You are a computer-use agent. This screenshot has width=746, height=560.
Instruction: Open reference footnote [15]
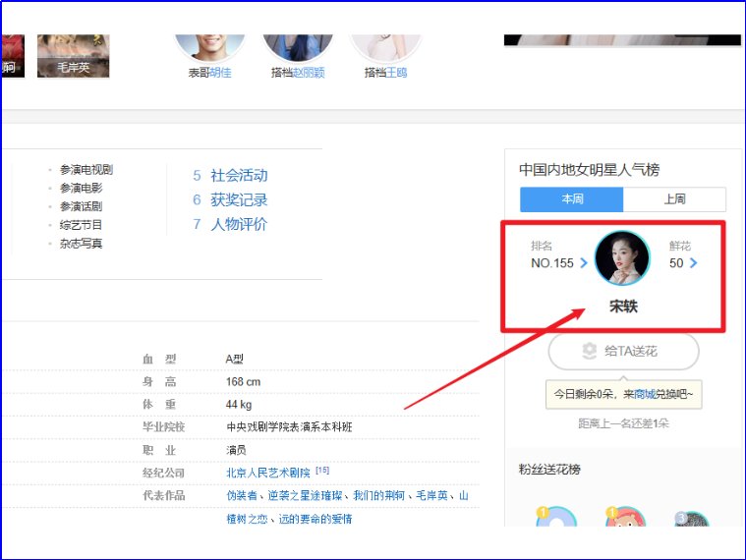point(322,471)
